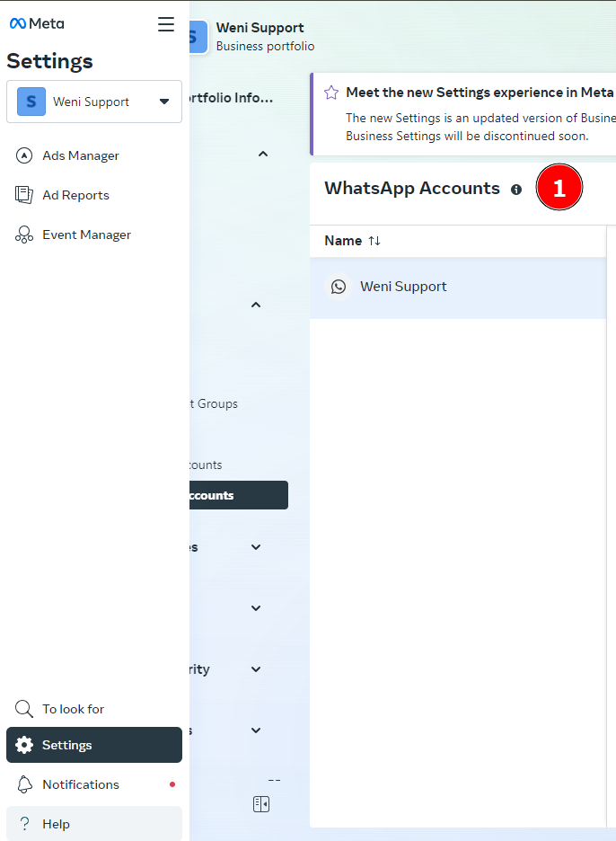Click the Meta logo
Viewport: 616px width, 841px height.
(x=36, y=23)
